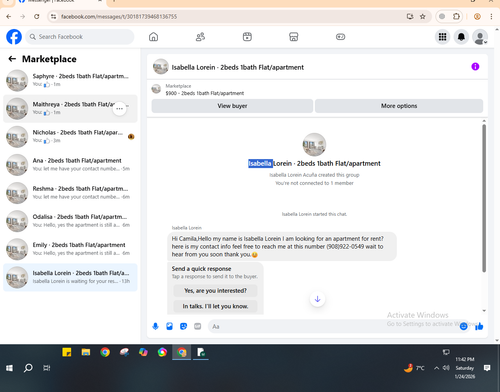Open more options for Maithreya chat
This screenshot has width=500, height=392.
119,109
